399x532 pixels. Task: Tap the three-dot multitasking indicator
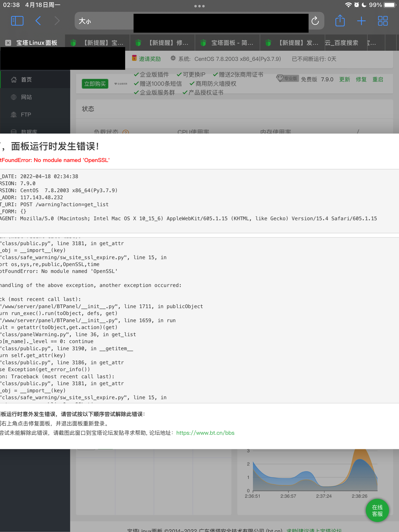[199, 6]
